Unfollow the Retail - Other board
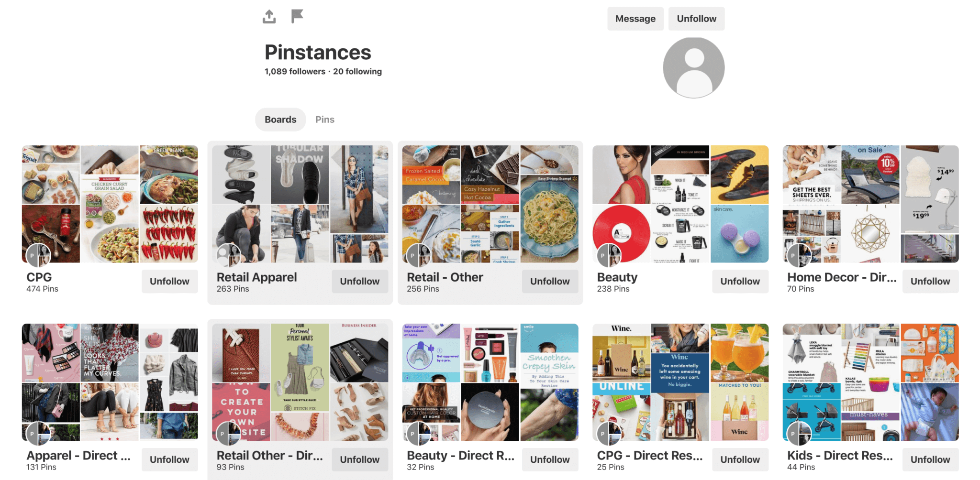This screenshot has height=480, width=980. 550,281
